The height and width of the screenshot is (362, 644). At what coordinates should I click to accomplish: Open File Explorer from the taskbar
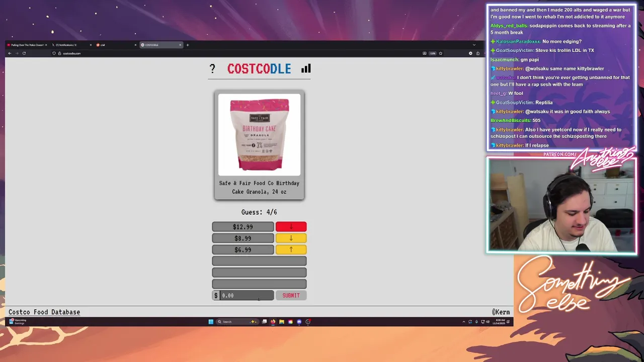[282, 322]
